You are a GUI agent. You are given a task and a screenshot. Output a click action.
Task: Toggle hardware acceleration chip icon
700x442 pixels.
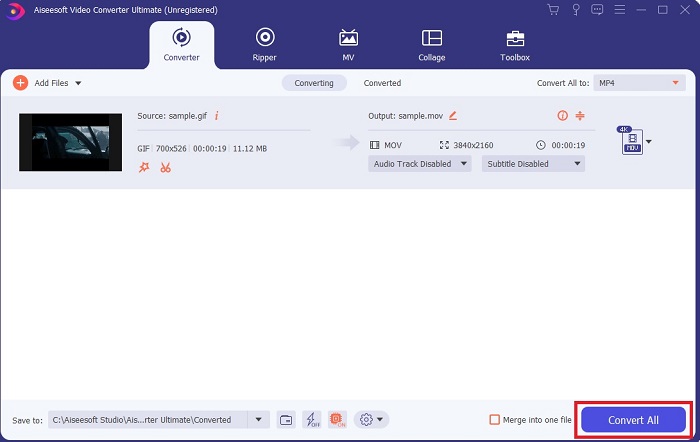click(337, 420)
